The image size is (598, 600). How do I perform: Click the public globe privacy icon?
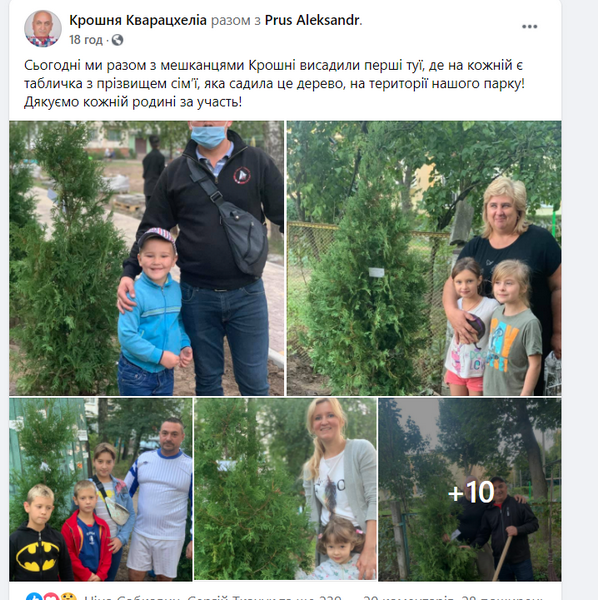click(x=117, y=40)
